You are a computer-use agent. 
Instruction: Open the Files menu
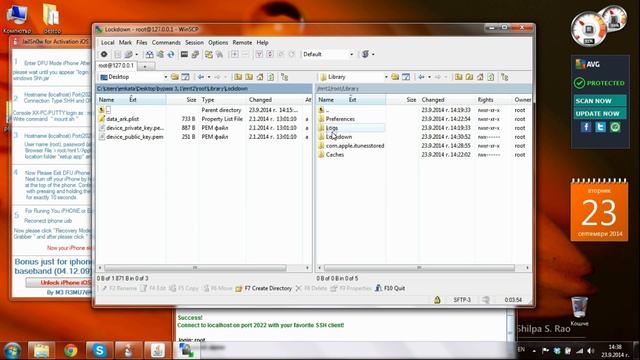[142, 42]
